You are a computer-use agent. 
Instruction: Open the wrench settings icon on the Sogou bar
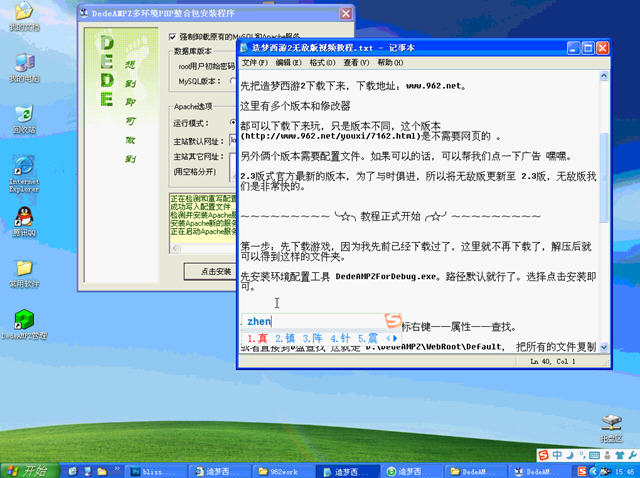(x=632, y=455)
